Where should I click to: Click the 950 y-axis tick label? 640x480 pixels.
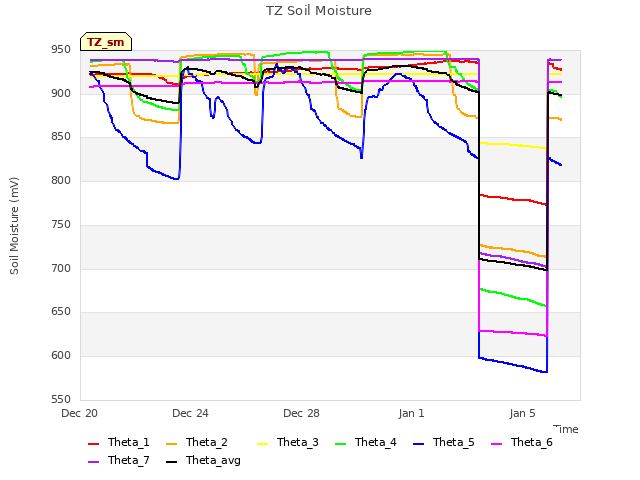61,50
